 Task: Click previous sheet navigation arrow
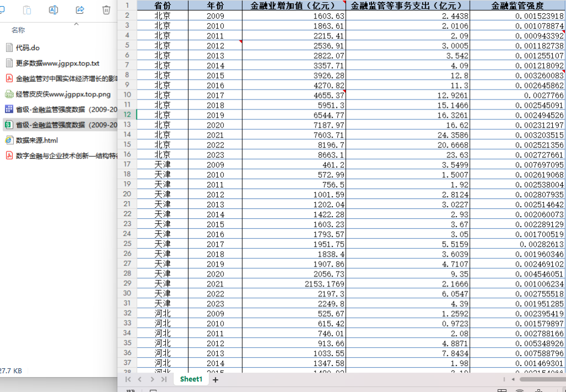click(x=140, y=379)
